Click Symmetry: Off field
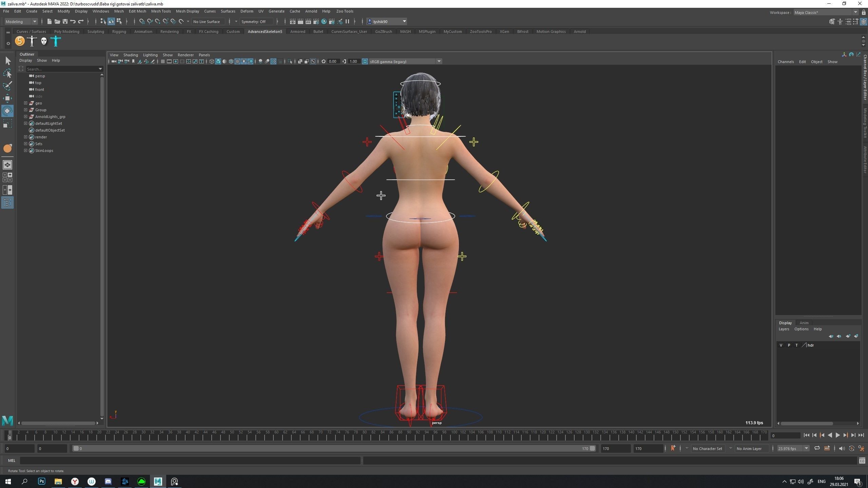This screenshot has width=868, height=488. click(x=256, y=21)
